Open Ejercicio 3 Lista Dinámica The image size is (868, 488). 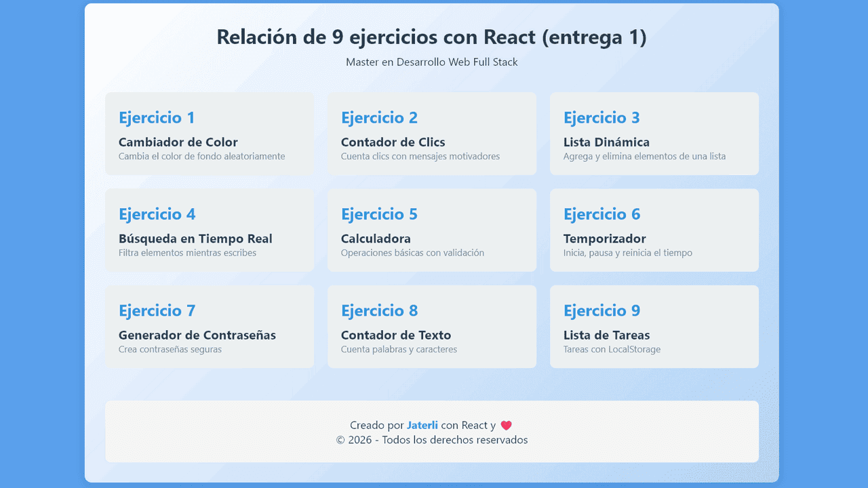[654, 134]
